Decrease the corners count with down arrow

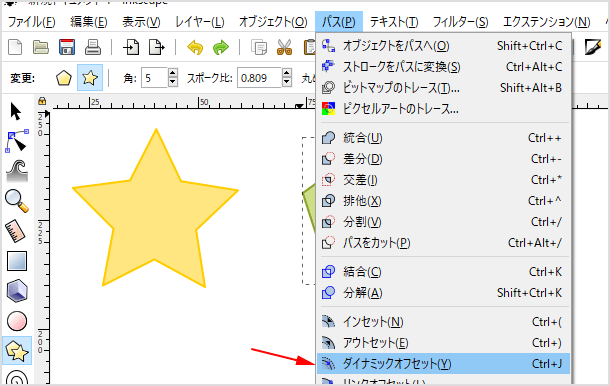click(x=173, y=83)
